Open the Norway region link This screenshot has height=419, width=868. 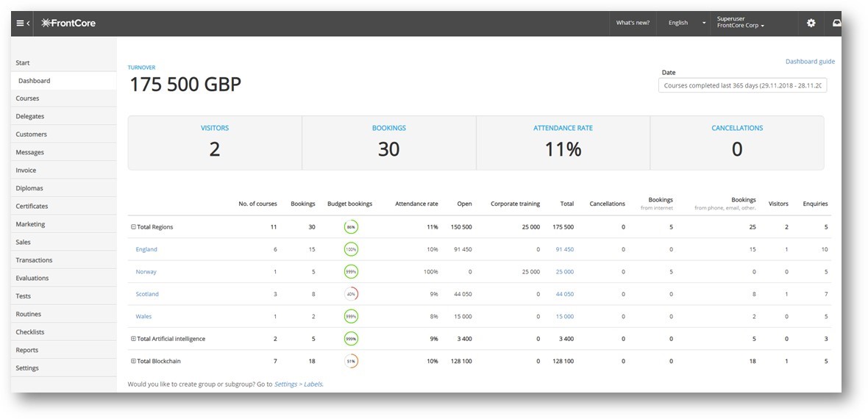pyautogui.click(x=146, y=272)
